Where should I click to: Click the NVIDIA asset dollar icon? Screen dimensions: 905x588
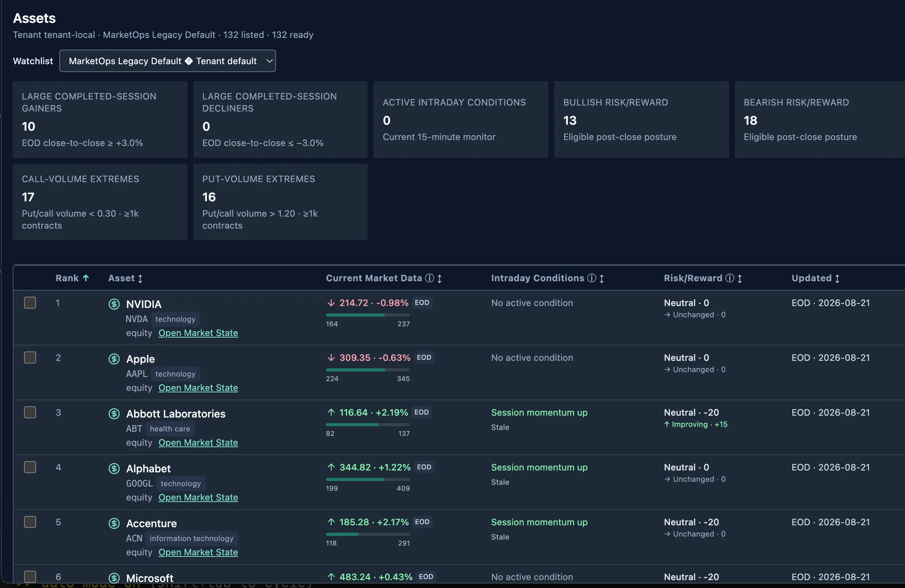click(114, 304)
